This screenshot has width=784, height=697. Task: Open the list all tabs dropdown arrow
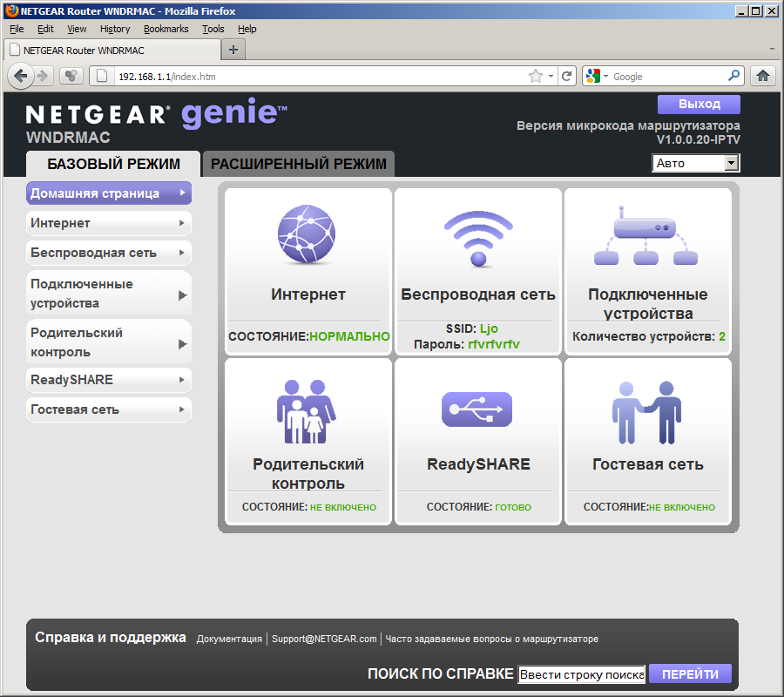(772, 50)
